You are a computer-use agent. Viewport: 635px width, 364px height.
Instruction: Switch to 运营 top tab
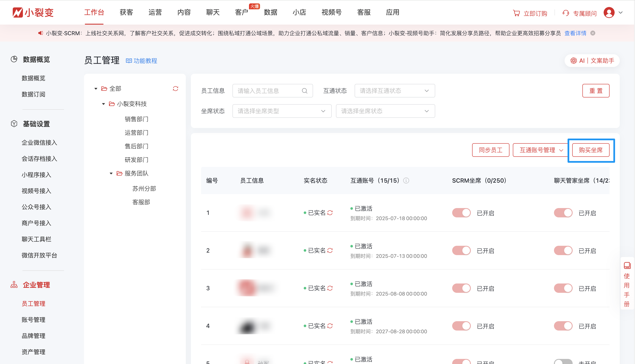[155, 12]
